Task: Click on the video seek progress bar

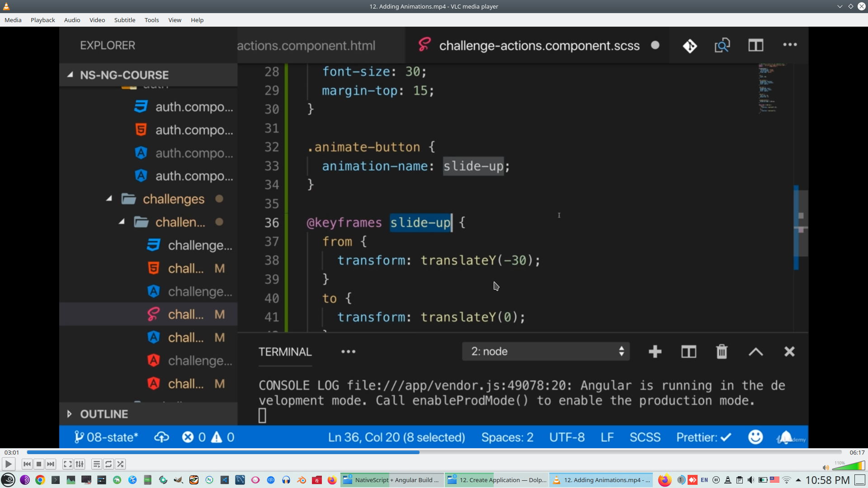Action: (x=434, y=452)
